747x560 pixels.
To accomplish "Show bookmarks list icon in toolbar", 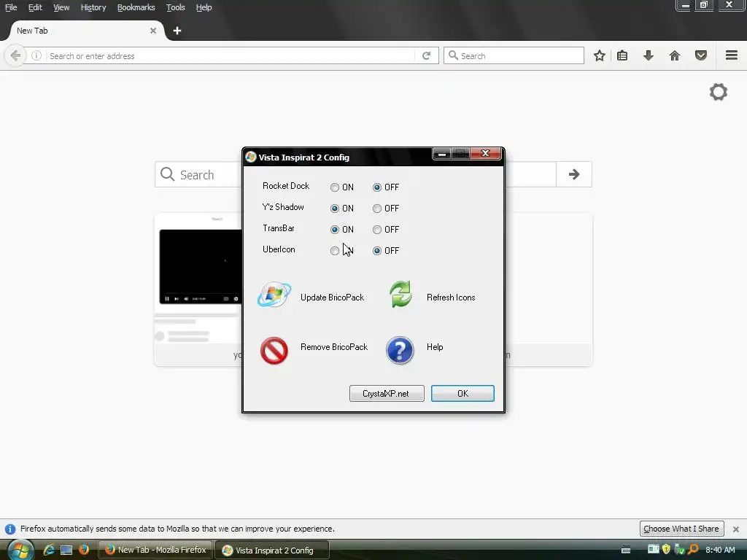I will 622,55.
